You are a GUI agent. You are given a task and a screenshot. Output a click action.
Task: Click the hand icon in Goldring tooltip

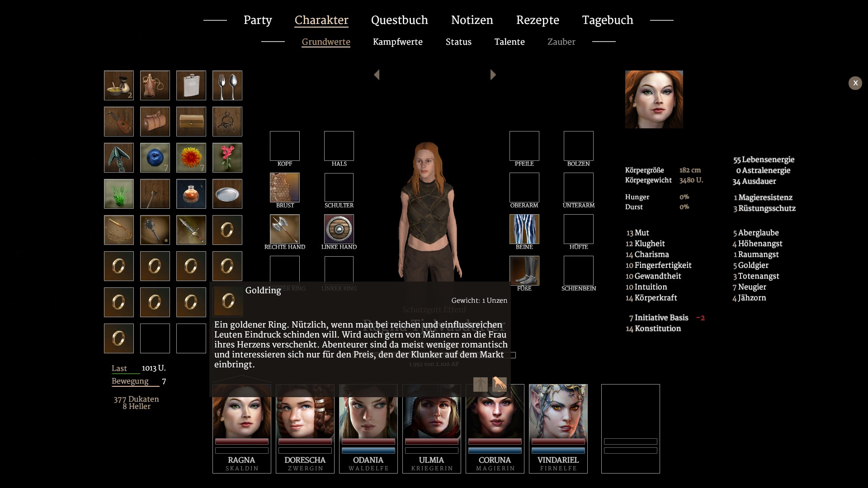[500, 385]
